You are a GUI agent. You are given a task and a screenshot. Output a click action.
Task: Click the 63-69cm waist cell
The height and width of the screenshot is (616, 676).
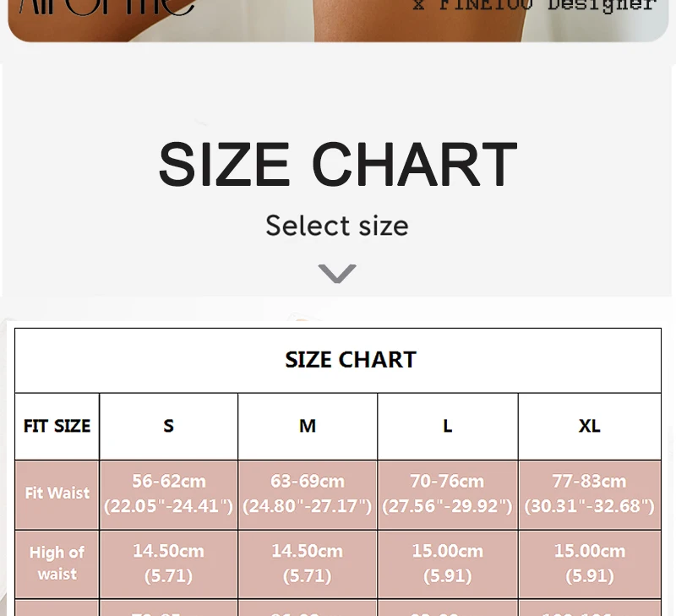[308, 493]
